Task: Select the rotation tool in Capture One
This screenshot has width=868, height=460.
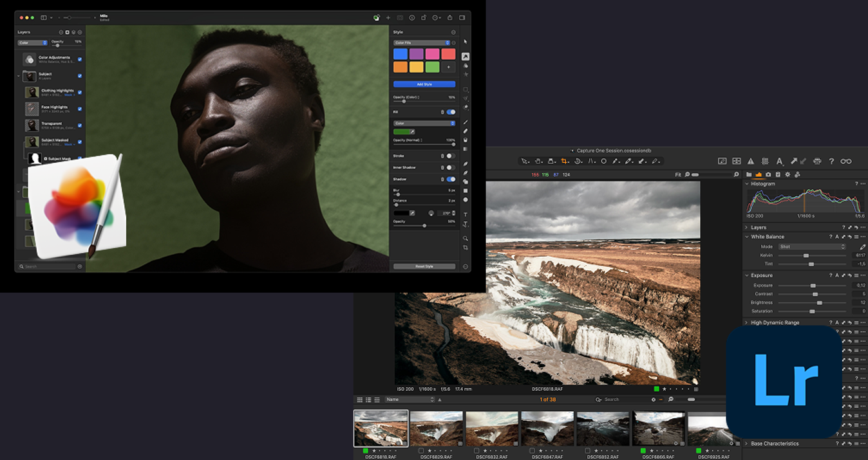Action: coord(578,160)
